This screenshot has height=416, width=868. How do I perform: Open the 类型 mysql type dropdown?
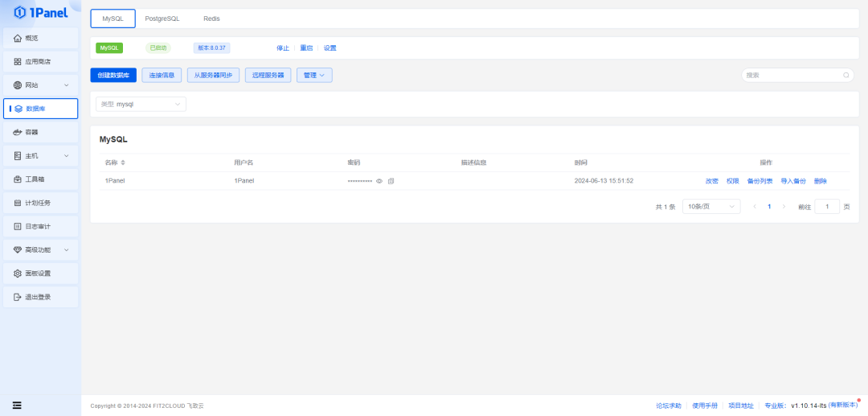tap(141, 104)
